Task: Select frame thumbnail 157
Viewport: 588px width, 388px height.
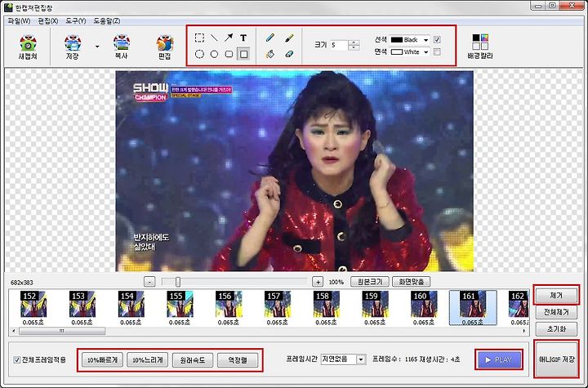Action: (x=278, y=307)
